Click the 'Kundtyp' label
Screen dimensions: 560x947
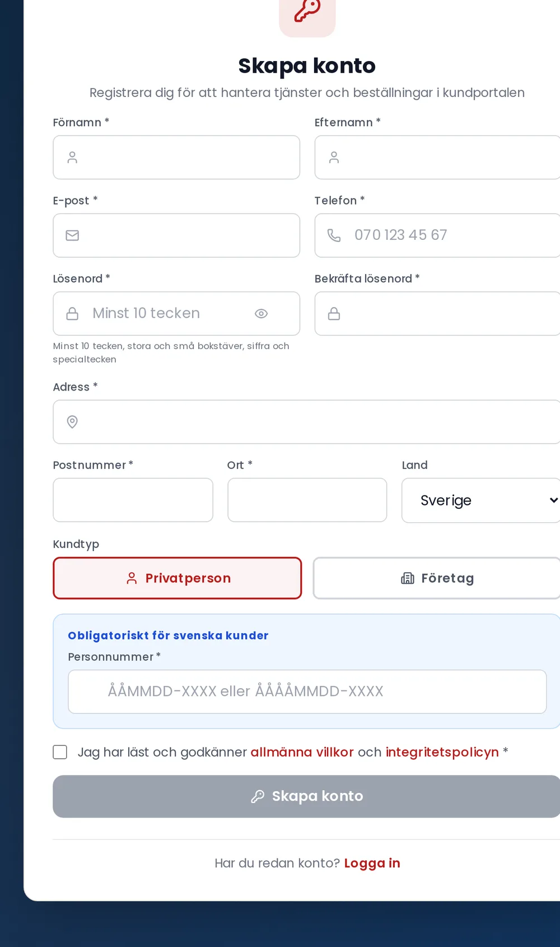(x=76, y=544)
